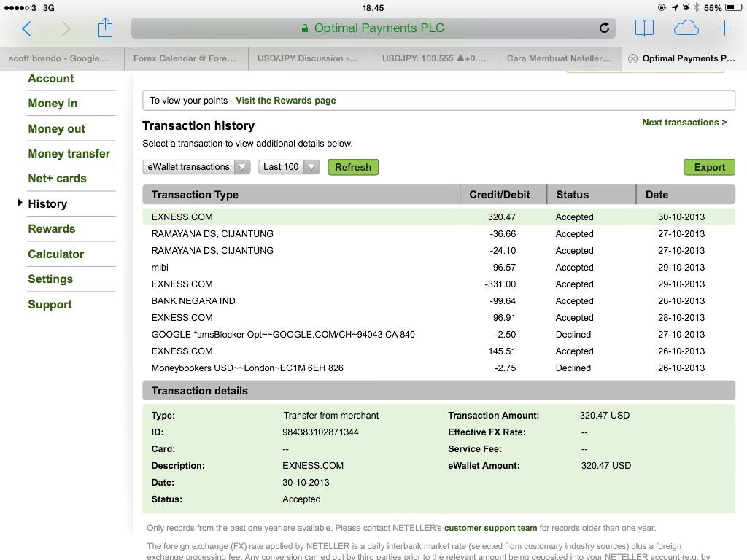
Task: Select History in sidebar
Action: (47, 204)
